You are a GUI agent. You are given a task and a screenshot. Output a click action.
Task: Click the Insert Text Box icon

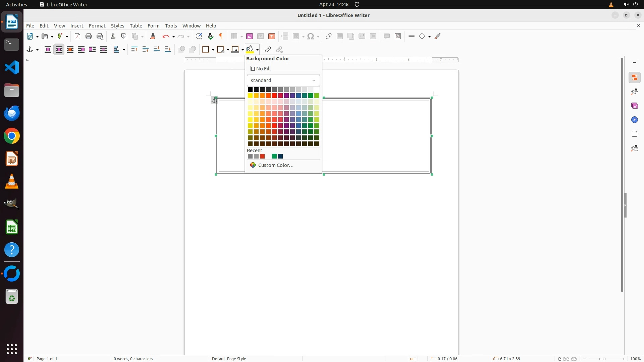(x=272, y=37)
